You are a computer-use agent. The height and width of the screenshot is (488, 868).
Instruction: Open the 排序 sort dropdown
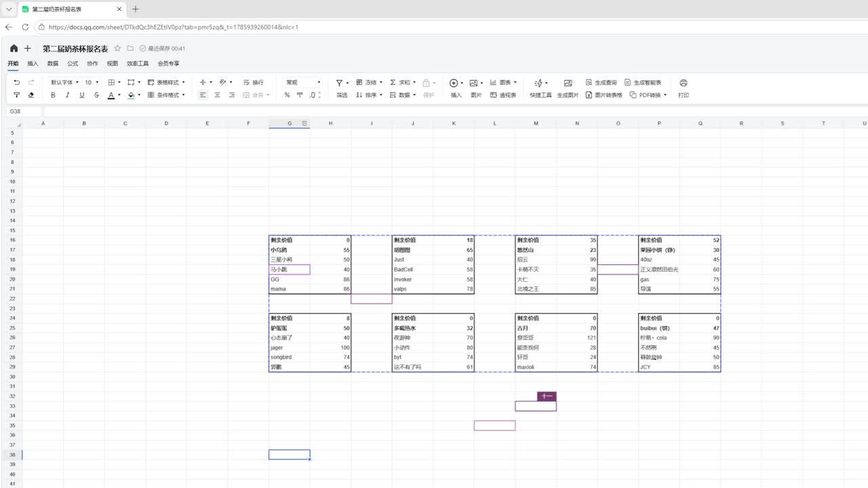click(x=370, y=96)
